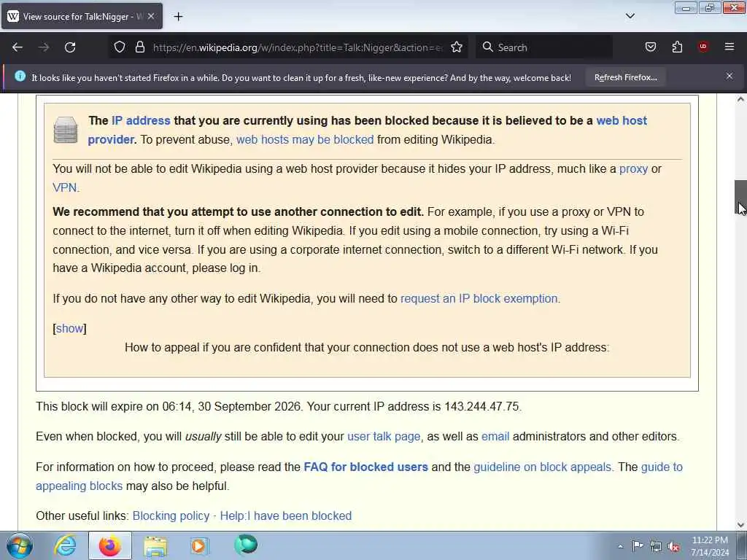
Task: Click the page scrollbar thumb
Action: [x=740, y=197]
